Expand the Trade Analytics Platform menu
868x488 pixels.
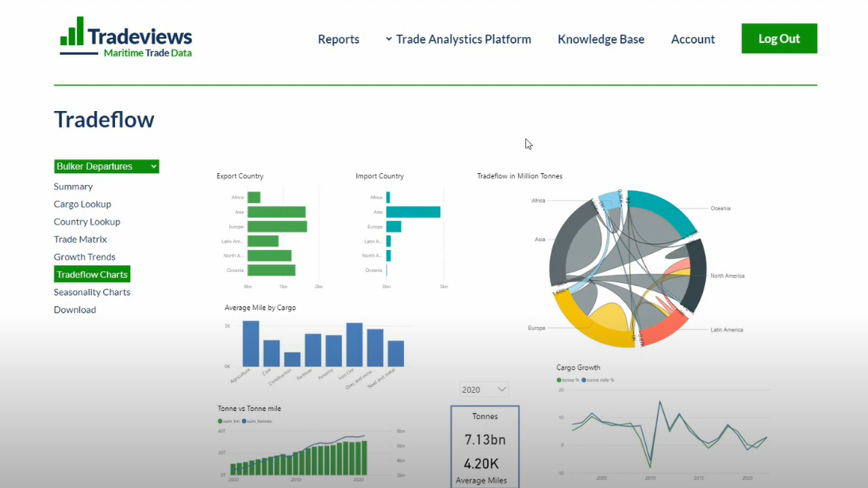point(458,39)
